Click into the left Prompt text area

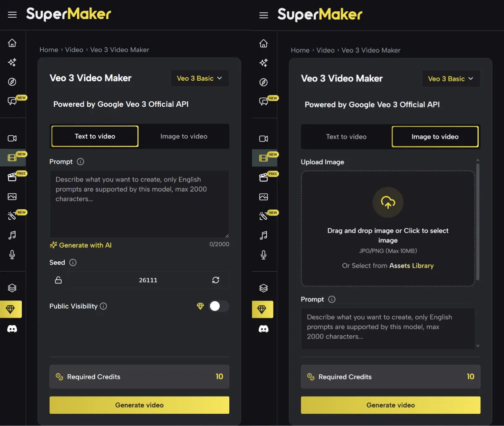point(139,204)
